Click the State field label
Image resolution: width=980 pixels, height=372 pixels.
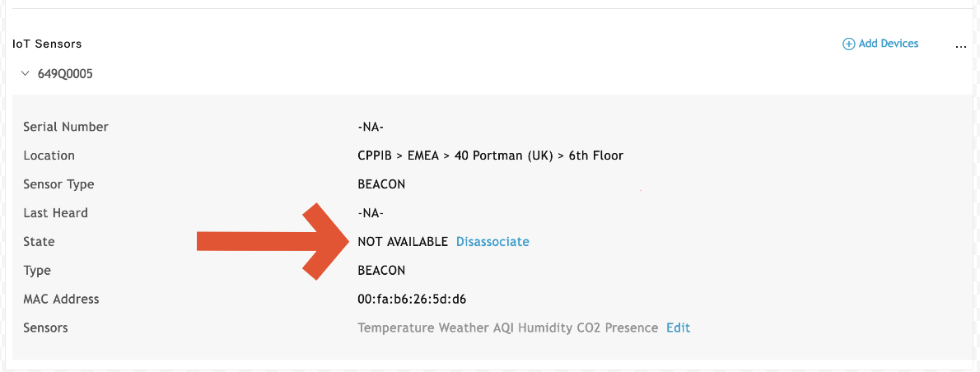39,242
